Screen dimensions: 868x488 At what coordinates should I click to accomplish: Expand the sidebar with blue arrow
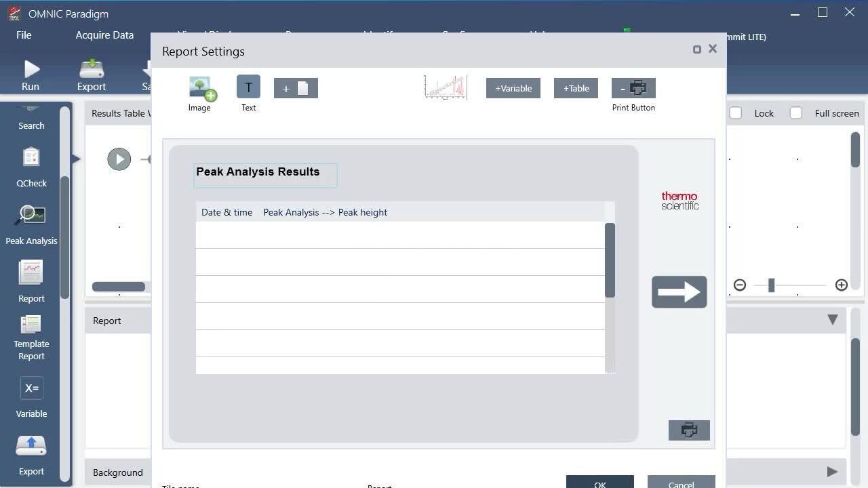click(76, 159)
